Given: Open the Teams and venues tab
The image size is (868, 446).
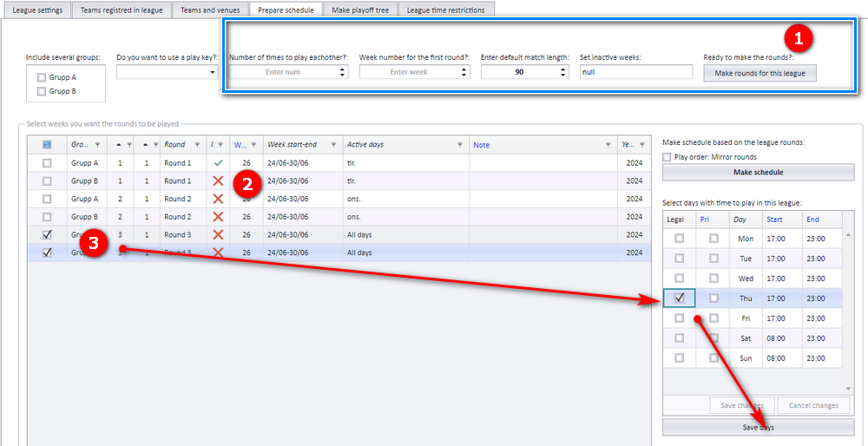Looking at the screenshot, I should coord(210,10).
